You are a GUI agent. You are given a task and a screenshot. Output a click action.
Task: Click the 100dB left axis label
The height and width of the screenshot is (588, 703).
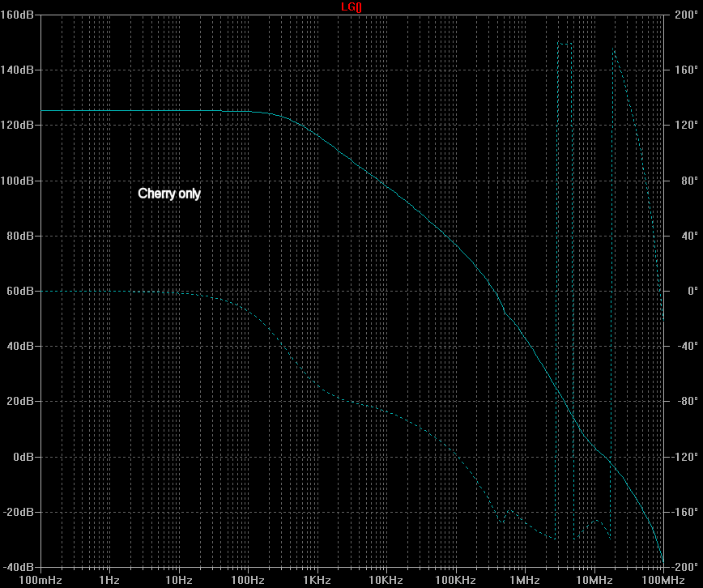pos(16,181)
